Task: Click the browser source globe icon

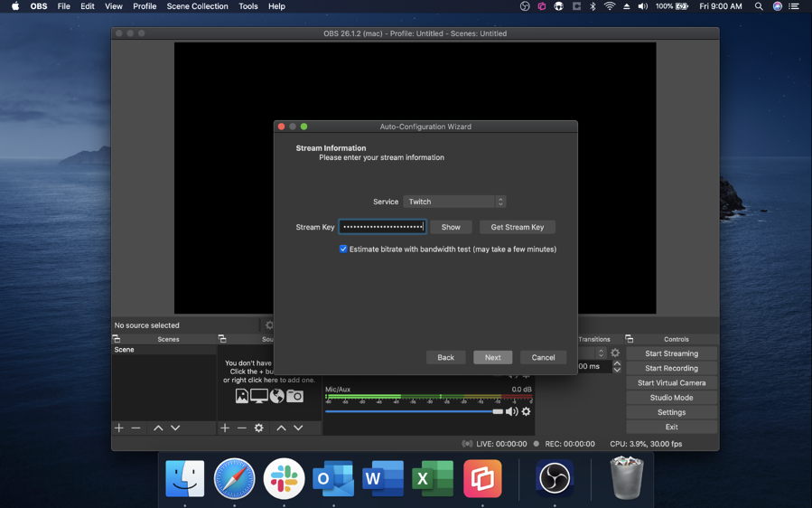Action: coord(277,396)
